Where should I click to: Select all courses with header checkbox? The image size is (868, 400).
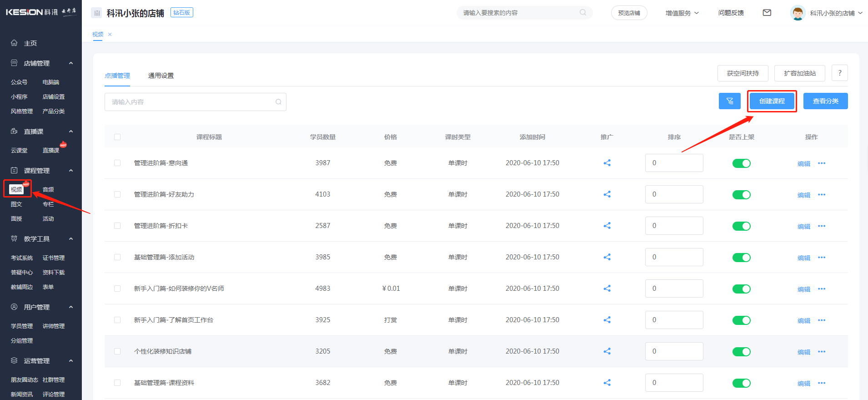pyautogui.click(x=117, y=137)
